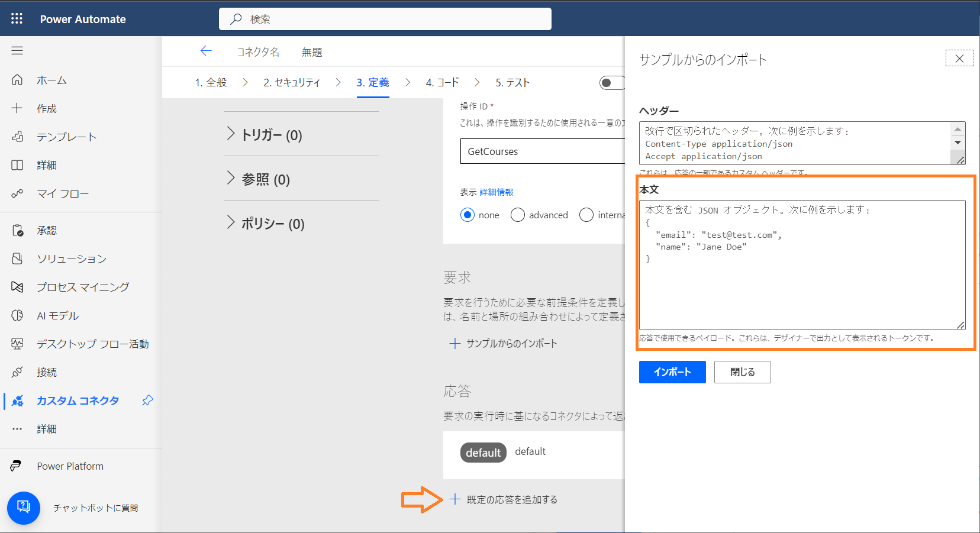Viewport: 980px width, 533px height.
Task: Collapse the hamburger navigation menu
Action: (x=17, y=51)
